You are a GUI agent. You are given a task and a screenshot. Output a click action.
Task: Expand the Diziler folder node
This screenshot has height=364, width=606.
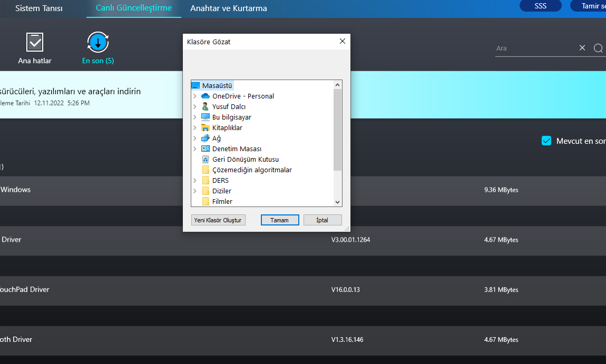coord(195,191)
